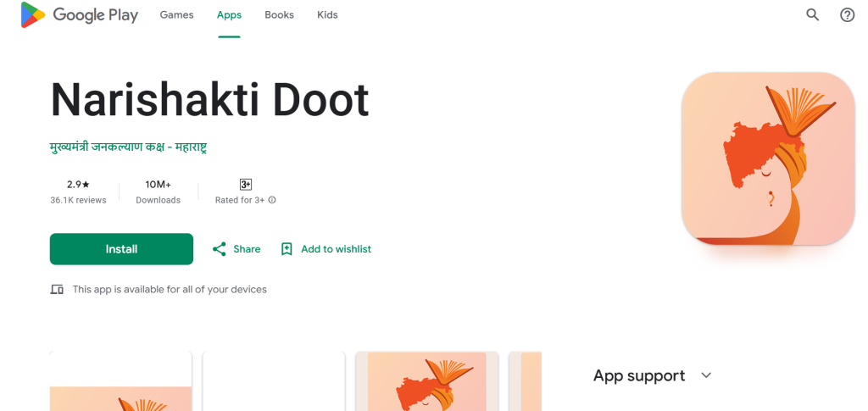Switch to the Games tab
The image size is (868, 411).
[176, 15]
